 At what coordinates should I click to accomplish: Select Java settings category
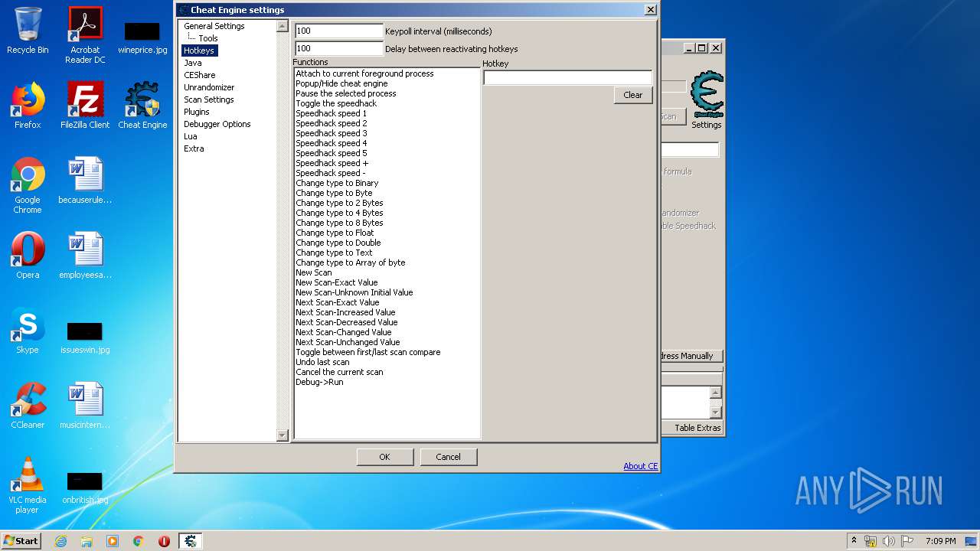pos(193,63)
